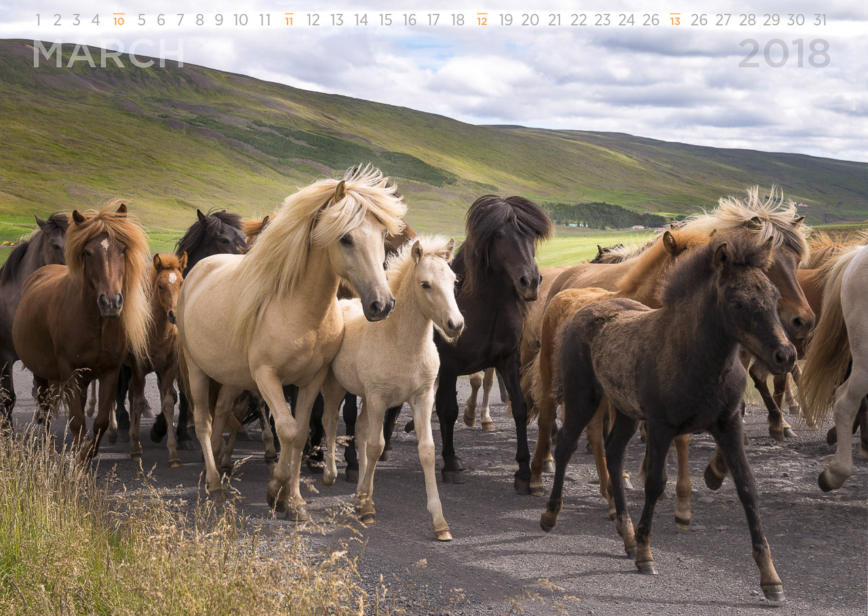Click date 8 in calendar row
Image resolution: width=868 pixels, height=616 pixels.
point(199,20)
